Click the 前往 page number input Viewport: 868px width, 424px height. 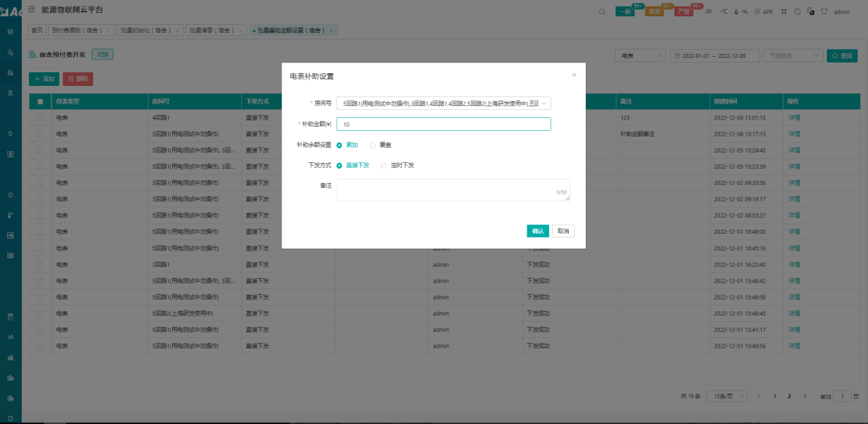point(842,397)
